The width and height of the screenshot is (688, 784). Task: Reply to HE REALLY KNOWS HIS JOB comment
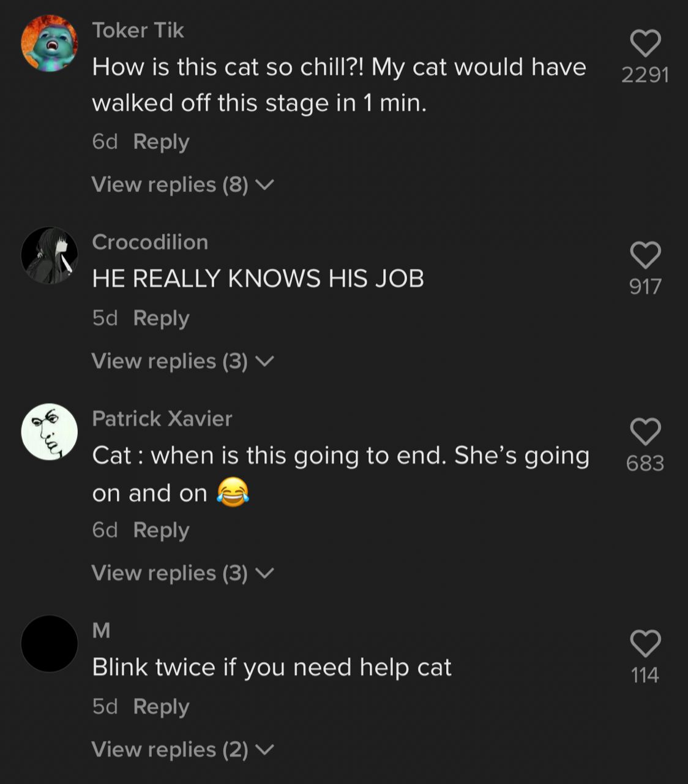pyautogui.click(x=161, y=318)
